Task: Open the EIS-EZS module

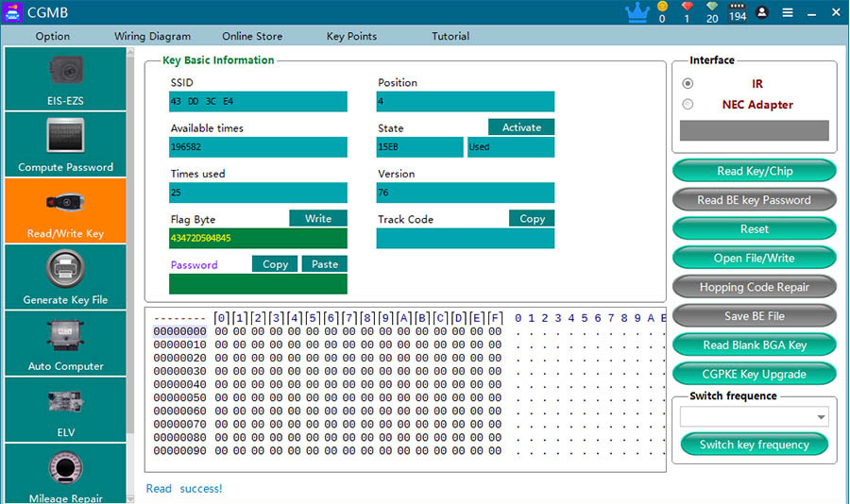Action: [65, 79]
